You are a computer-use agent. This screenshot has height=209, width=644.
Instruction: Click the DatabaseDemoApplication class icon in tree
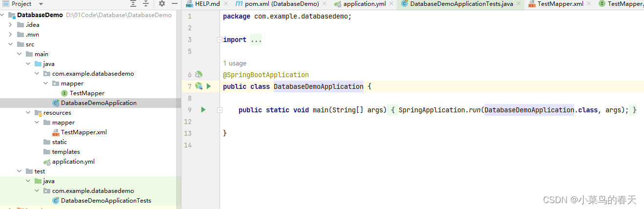pyautogui.click(x=56, y=103)
